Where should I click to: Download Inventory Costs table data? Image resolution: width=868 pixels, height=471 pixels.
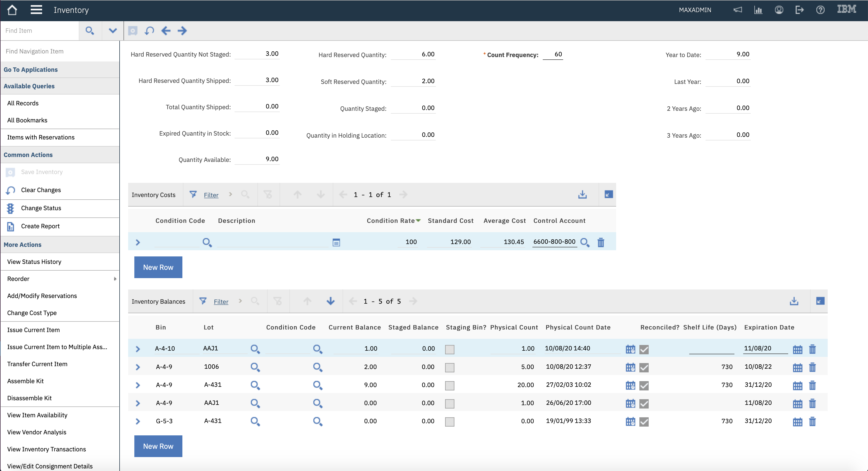582,194
